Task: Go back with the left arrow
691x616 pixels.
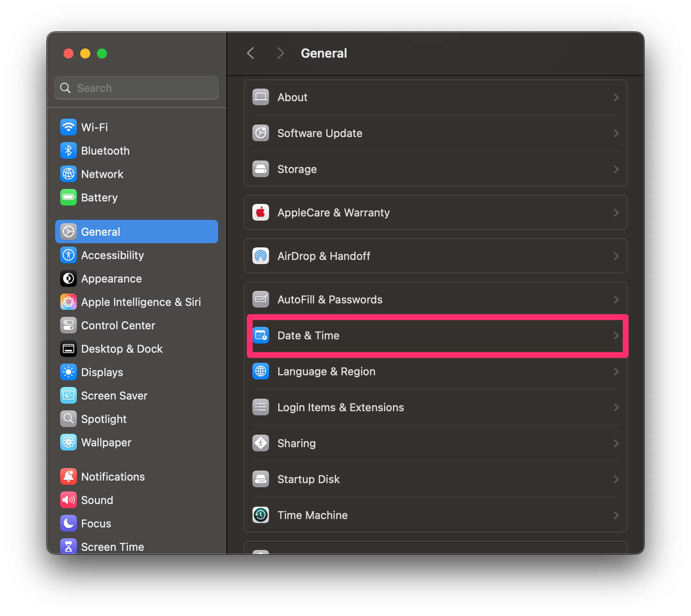Action: (251, 53)
